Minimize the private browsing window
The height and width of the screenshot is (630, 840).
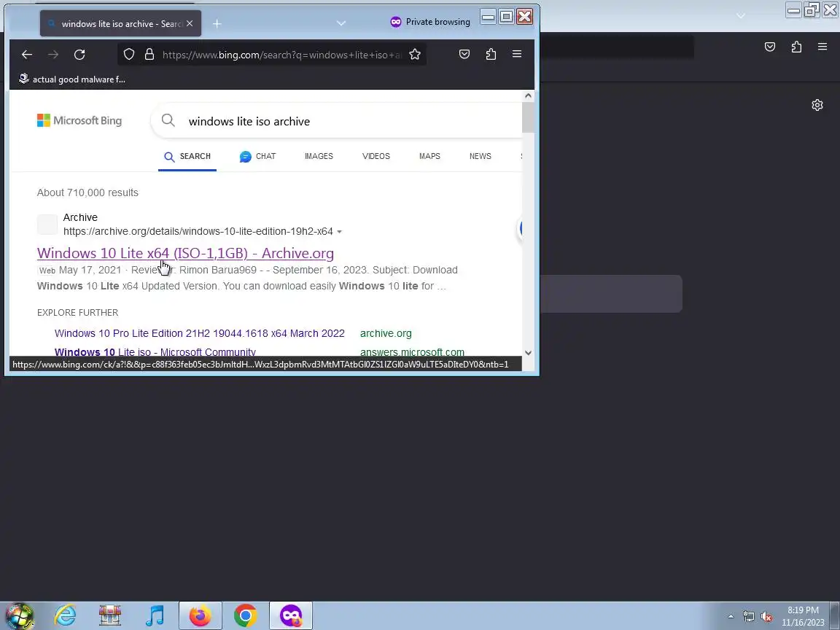pyautogui.click(x=488, y=17)
